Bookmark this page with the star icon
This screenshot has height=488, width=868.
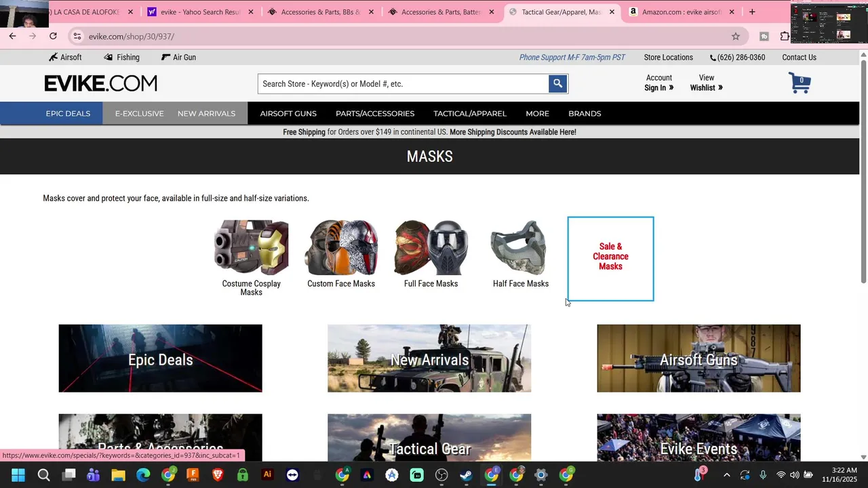click(x=736, y=36)
